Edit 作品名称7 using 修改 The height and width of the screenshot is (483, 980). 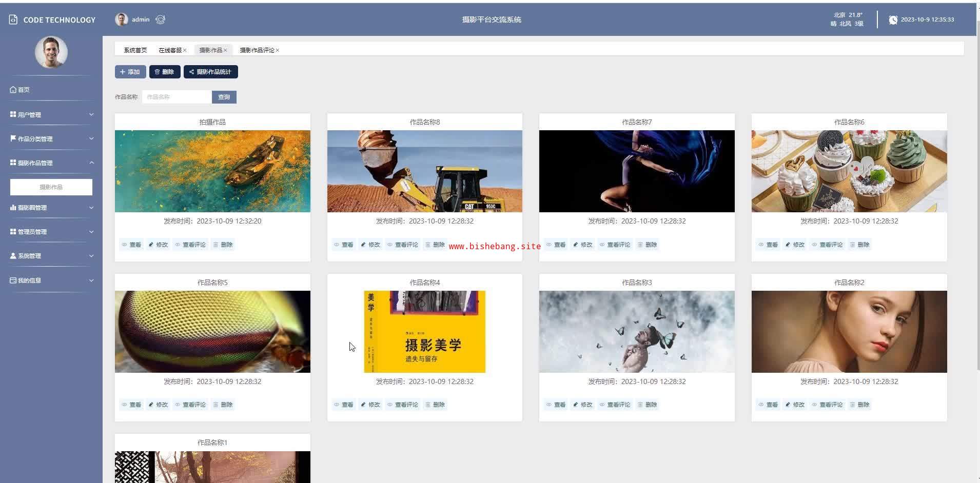point(583,245)
